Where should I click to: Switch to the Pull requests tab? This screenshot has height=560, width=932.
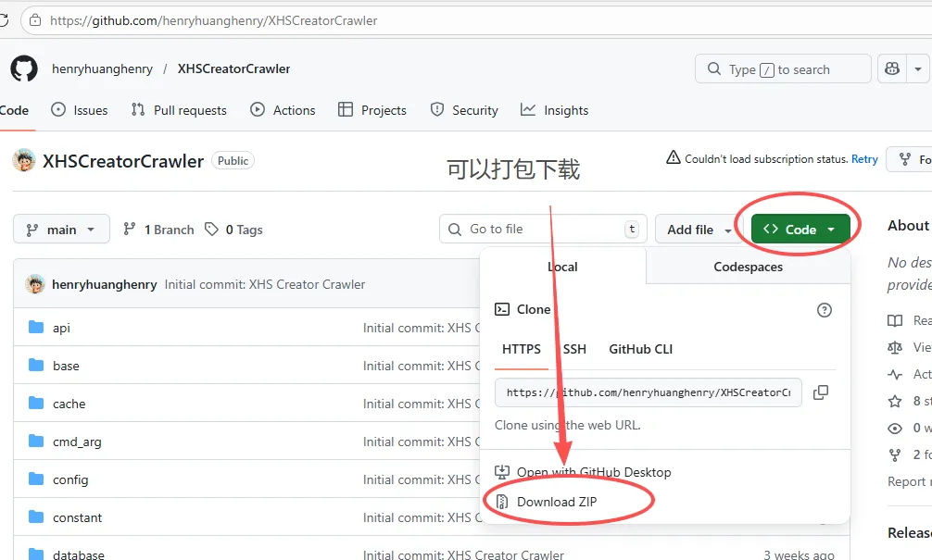pyautogui.click(x=179, y=110)
